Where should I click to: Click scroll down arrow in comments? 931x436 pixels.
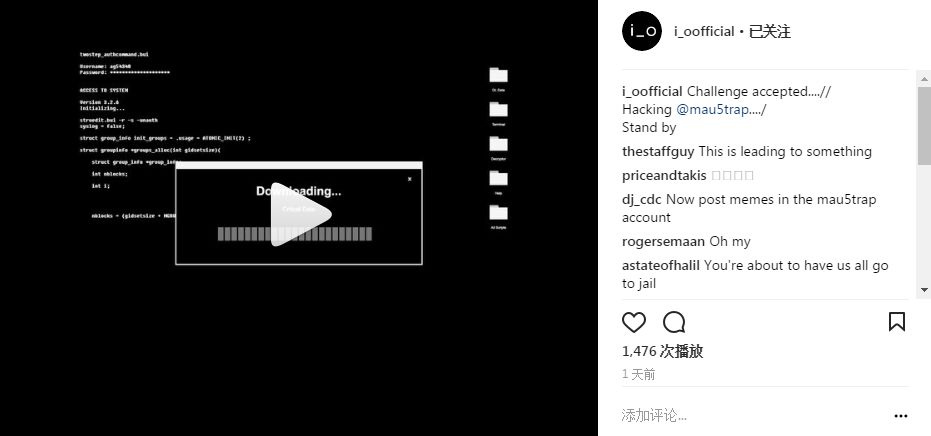tap(924, 290)
